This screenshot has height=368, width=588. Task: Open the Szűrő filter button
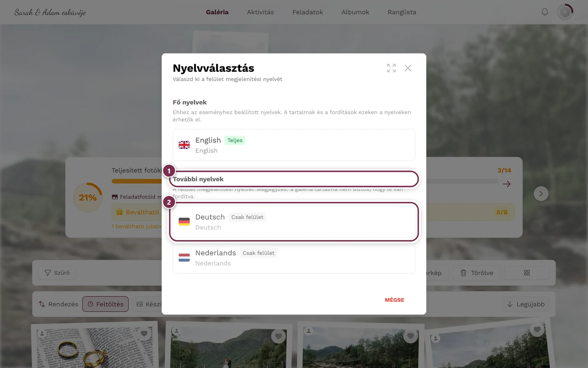[x=57, y=273]
